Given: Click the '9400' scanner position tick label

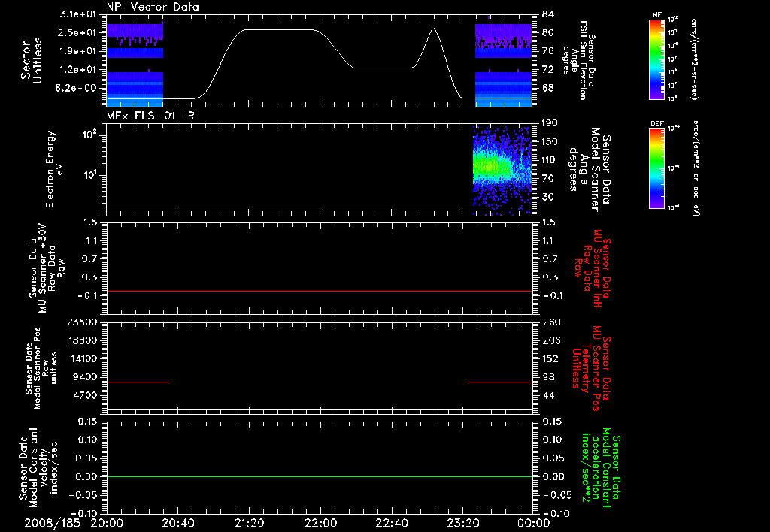Looking at the screenshot, I should [84, 377].
